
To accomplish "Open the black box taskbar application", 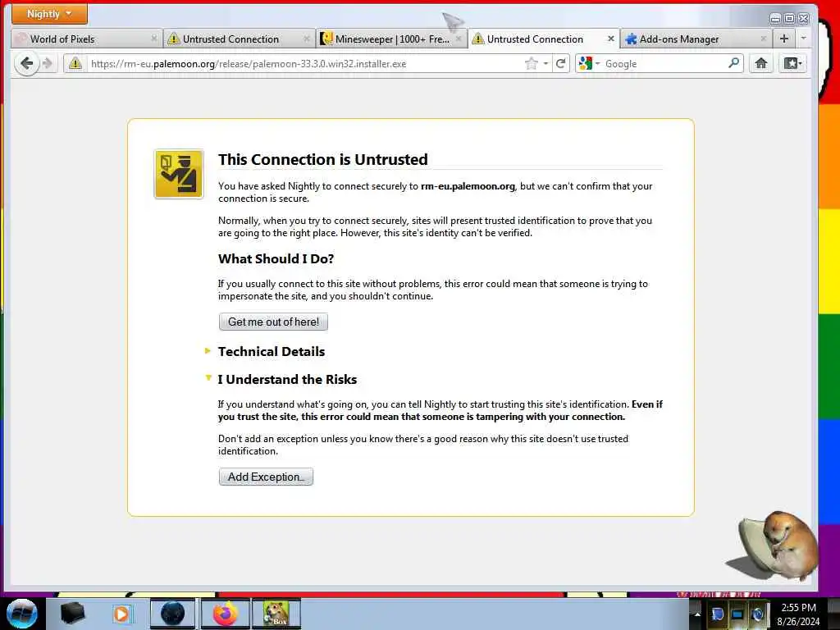I will pos(72,614).
